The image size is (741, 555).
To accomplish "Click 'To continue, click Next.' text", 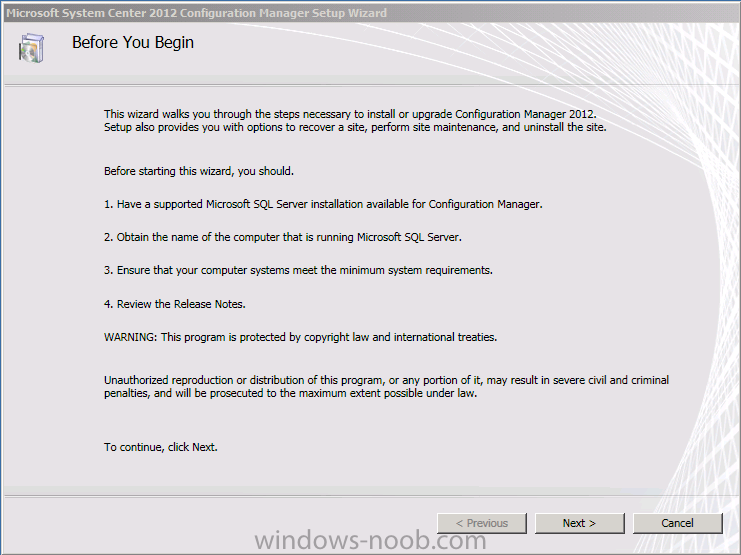I will [161, 447].
